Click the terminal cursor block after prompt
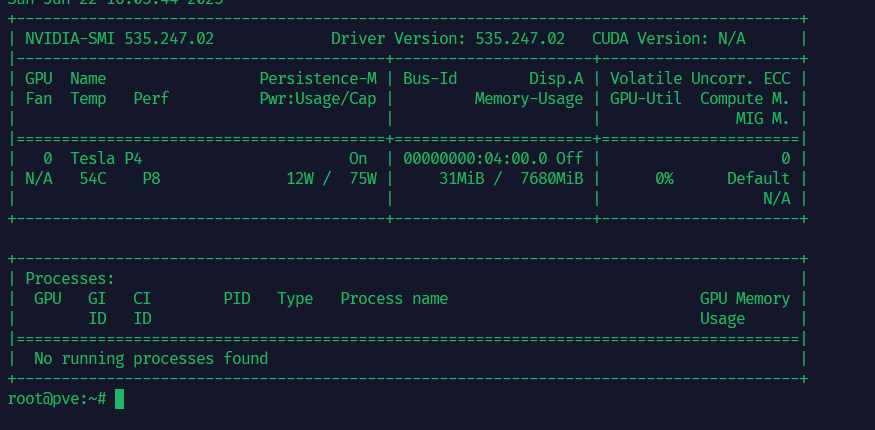 coord(119,399)
